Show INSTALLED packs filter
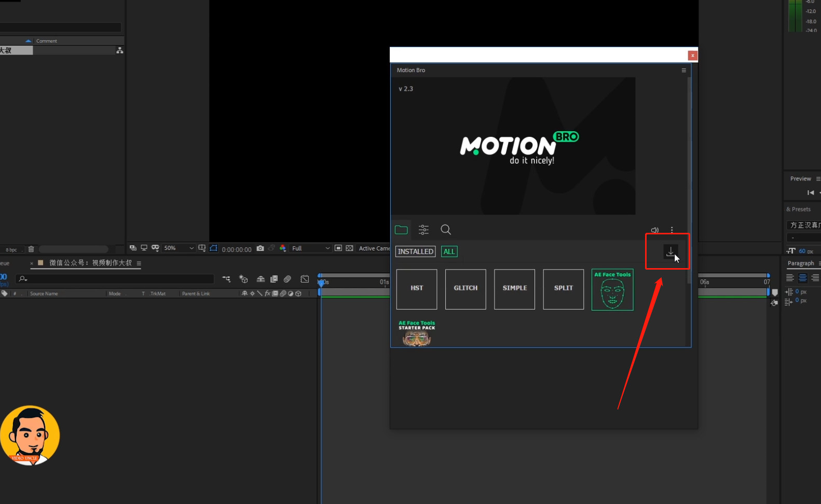Viewport: 821px width, 504px height. [415, 251]
